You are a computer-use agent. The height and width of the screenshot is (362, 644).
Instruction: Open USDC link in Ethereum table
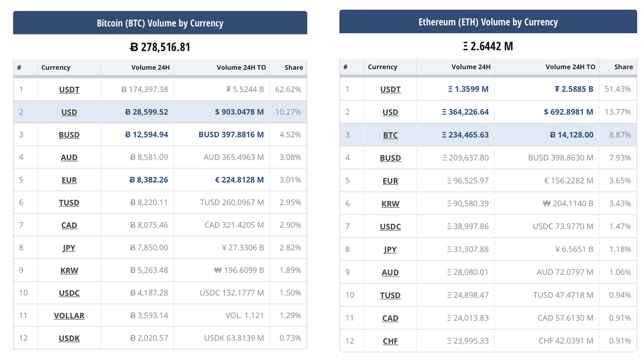(x=390, y=227)
